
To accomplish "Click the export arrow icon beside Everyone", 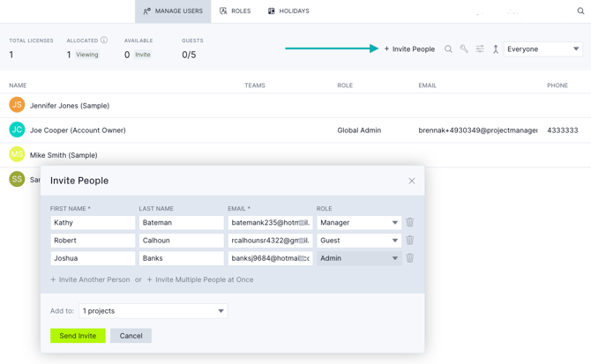I will click(496, 49).
